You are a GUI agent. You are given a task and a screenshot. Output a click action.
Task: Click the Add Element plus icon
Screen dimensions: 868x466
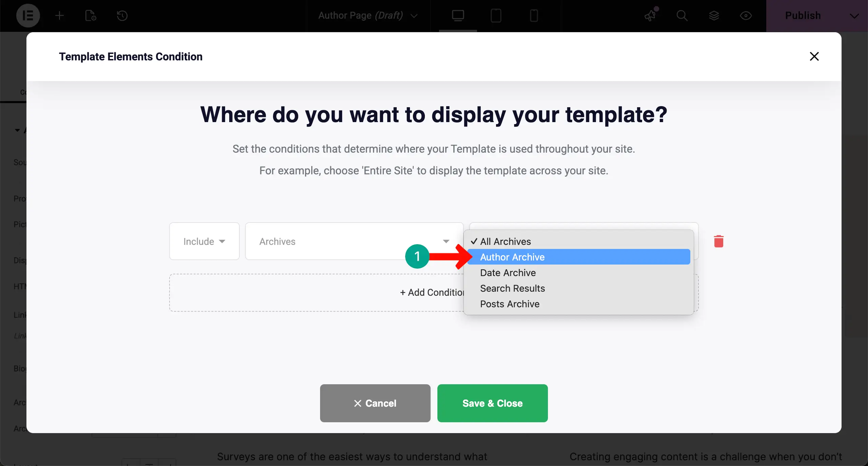(59, 16)
